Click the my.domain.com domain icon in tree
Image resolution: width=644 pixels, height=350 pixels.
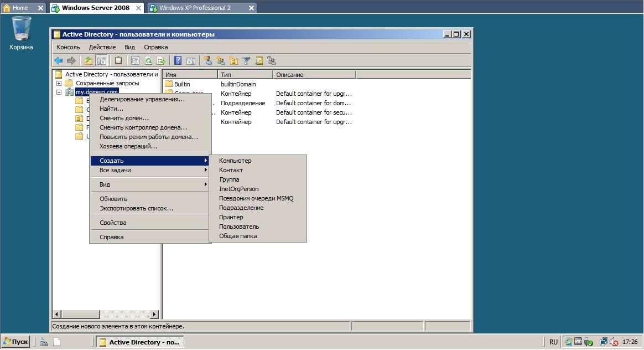(x=69, y=92)
